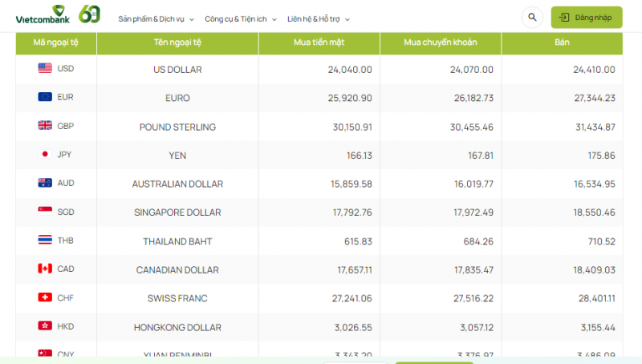Click the AUD flag icon
This screenshot has width=642, height=364.
tap(45, 183)
